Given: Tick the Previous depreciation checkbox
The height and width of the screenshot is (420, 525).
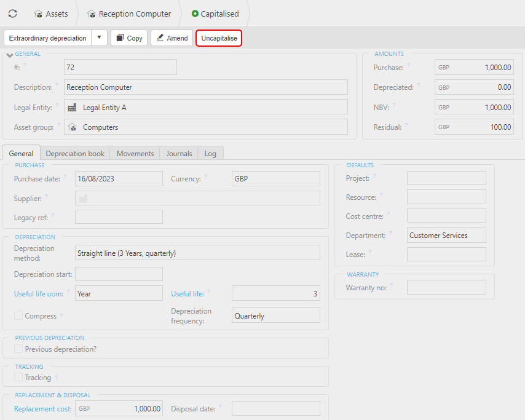Looking at the screenshot, I should pos(18,349).
